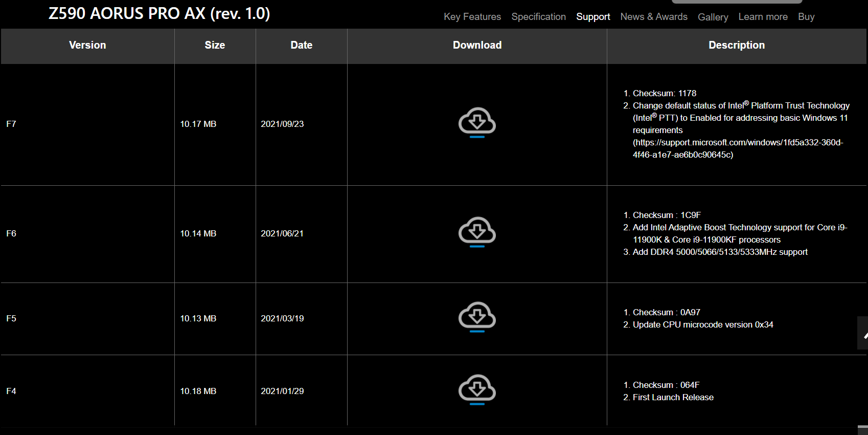Click the 10.13 MB size value
The height and width of the screenshot is (435, 868).
(198, 318)
